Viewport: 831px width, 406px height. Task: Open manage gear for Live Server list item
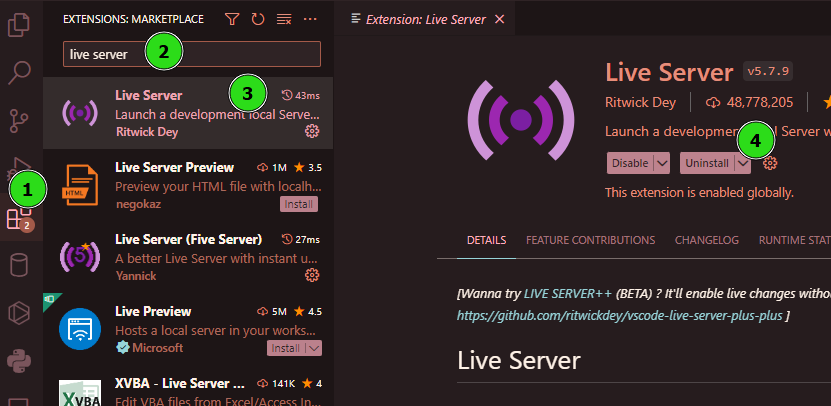(312, 131)
